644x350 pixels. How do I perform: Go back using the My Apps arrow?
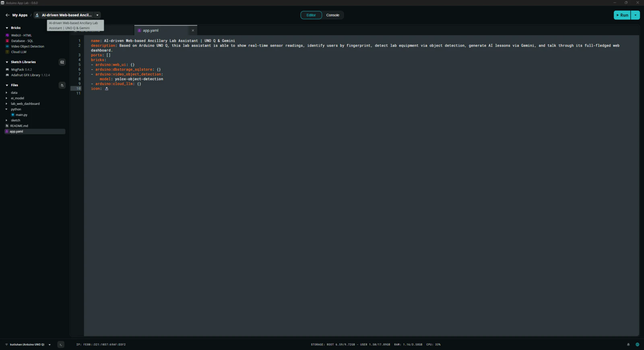coord(7,15)
